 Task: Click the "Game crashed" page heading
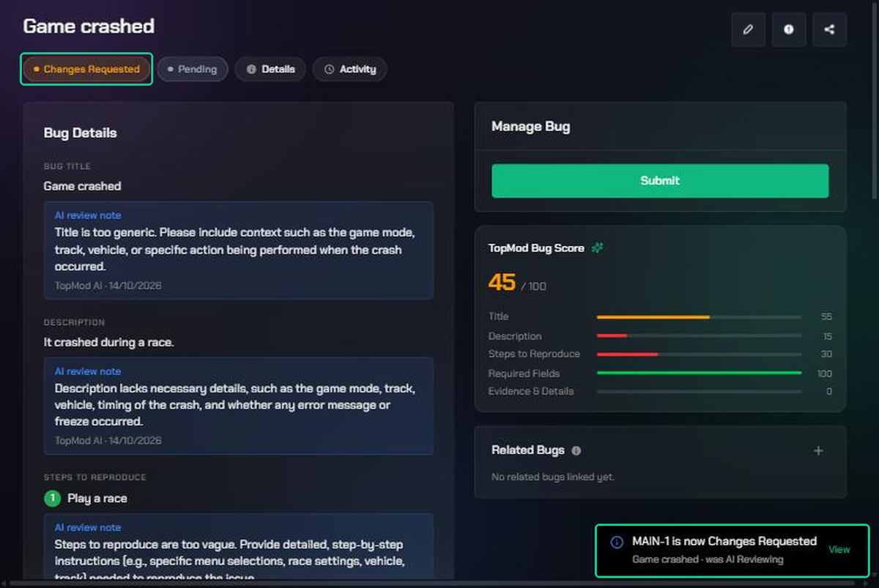click(89, 26)
